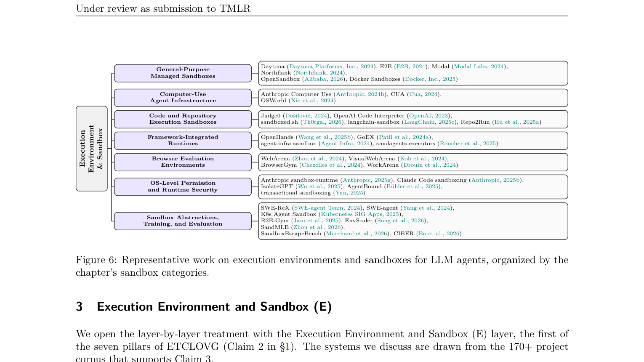Image resolution: width=644 pixels, height=362 pixels.
Task: Follow the Anthropic, 2025b citation link
Action: [x=496, y=180]
